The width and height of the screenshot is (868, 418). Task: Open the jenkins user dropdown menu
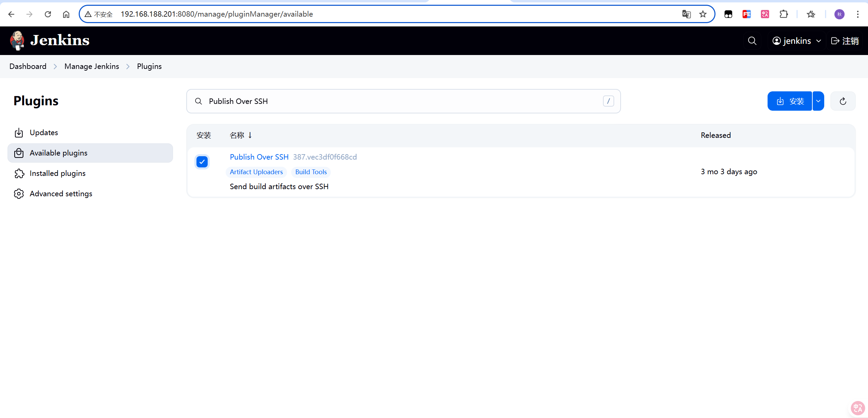coord(796,41)
